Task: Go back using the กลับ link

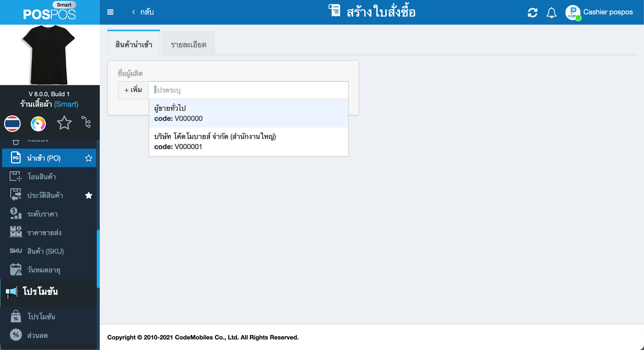Action: [143, 12]
